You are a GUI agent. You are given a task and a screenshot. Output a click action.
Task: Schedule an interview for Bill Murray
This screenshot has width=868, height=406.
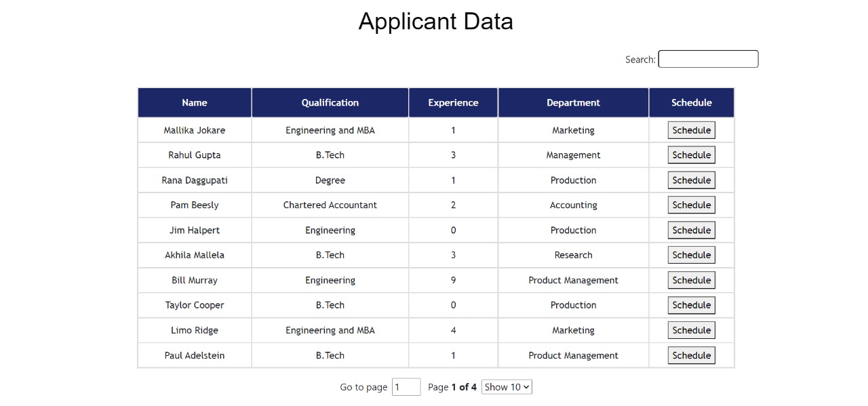691,280
